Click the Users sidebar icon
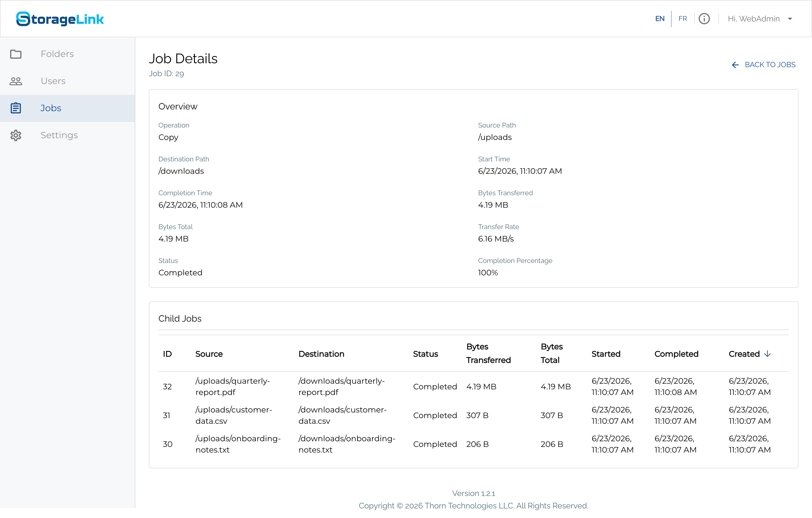 pyautogui.click(x=16, y=81)
